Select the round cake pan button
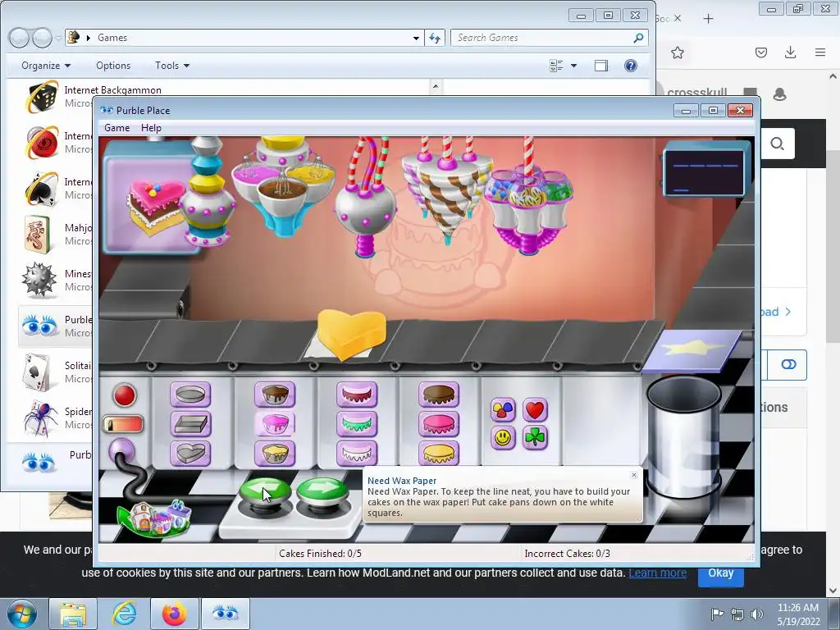 (190, 395)
